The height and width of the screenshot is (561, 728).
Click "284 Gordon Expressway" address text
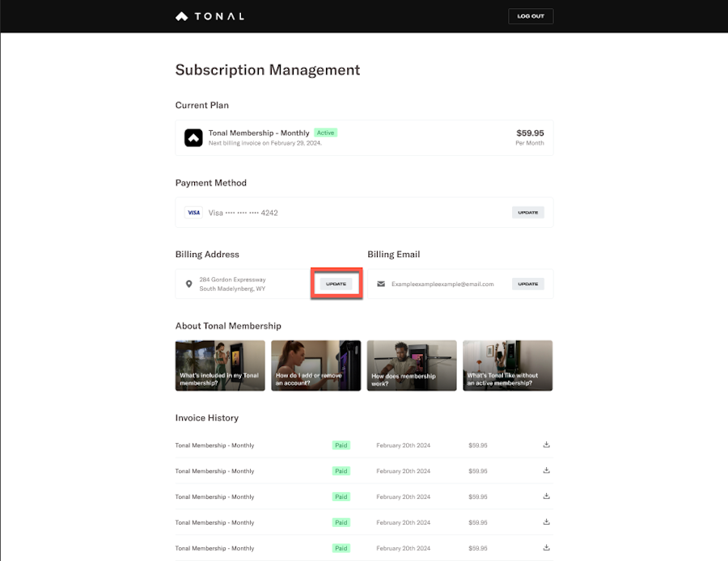click(233, 280)
